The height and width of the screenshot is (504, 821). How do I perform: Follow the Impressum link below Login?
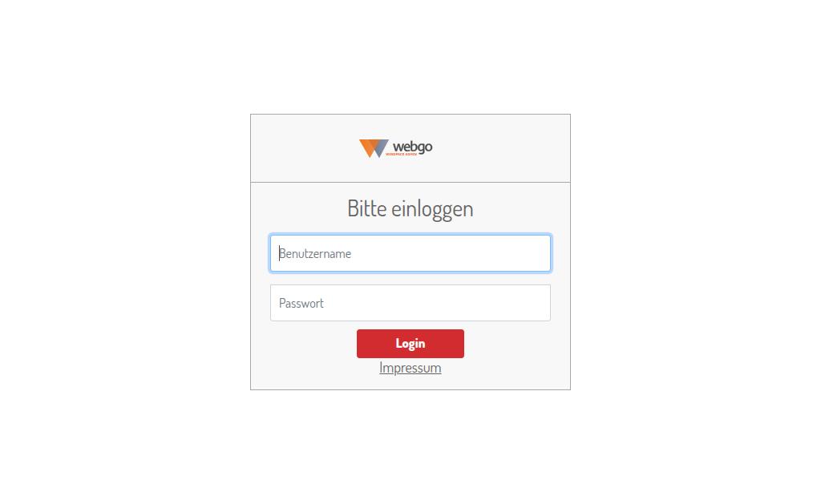tap(410, 368)
